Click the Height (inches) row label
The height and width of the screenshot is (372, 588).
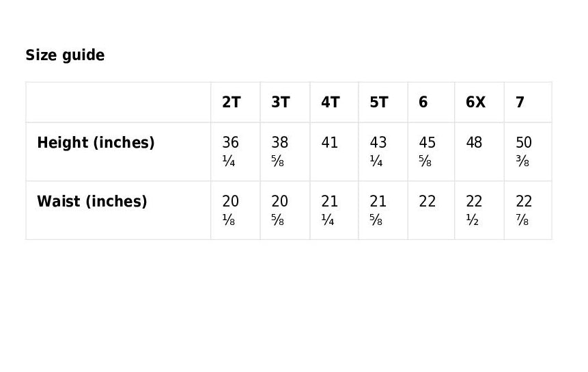tap(96, 143)
